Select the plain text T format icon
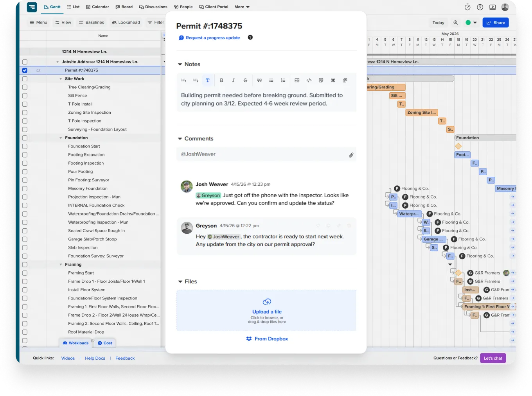 pos(208,81)
